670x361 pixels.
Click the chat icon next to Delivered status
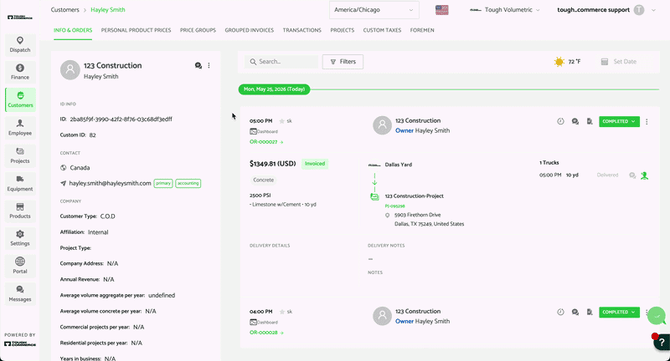coord(632,175)
